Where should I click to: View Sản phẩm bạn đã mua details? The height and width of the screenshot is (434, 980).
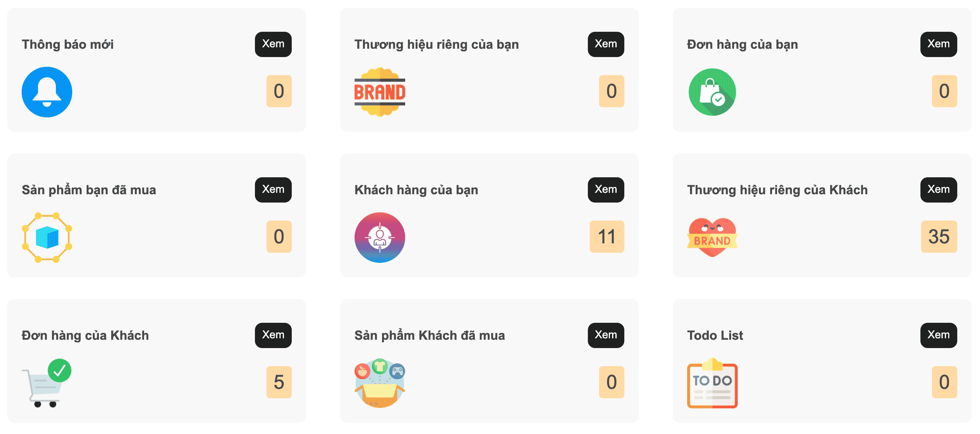(x=273, y=190)
